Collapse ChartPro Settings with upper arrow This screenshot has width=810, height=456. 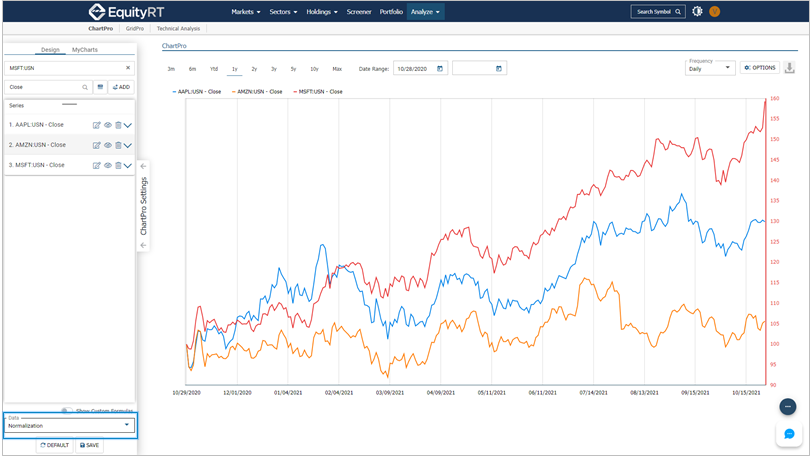pos(144,166)
